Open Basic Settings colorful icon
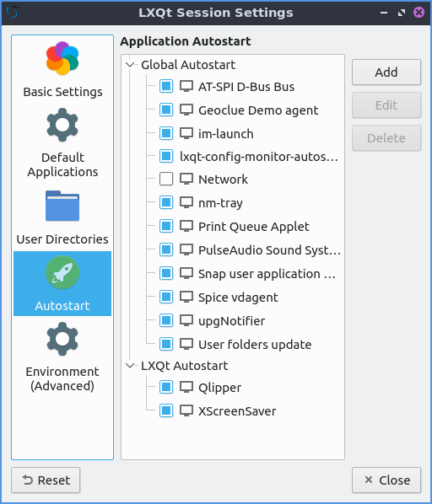The image size is (432, 504). point(62,58)
